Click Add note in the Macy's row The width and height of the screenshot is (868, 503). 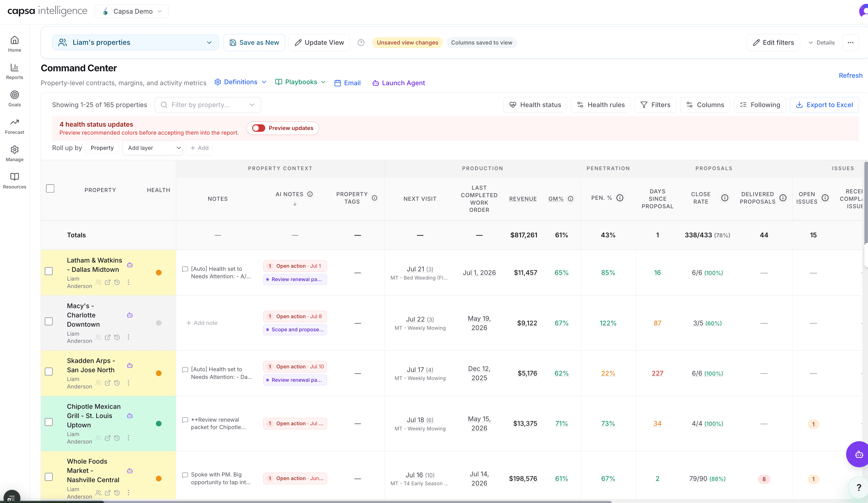click(202, 323)
